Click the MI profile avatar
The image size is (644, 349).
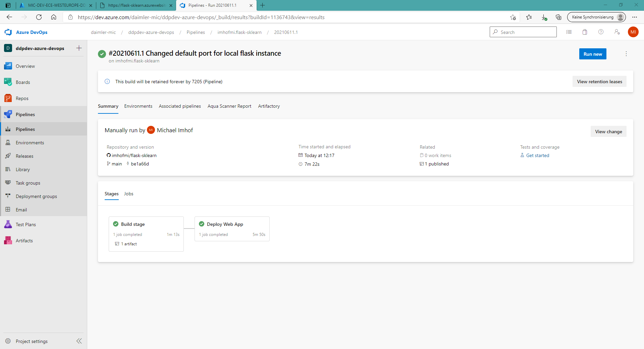point(633,32)
